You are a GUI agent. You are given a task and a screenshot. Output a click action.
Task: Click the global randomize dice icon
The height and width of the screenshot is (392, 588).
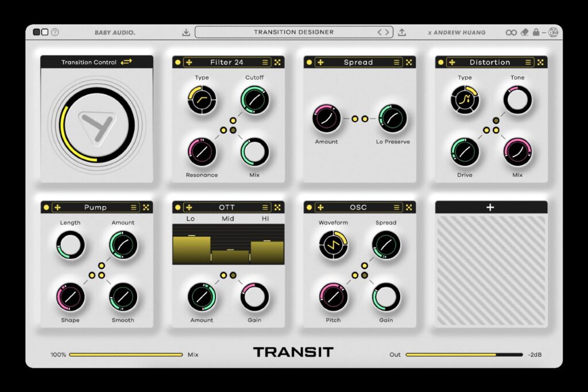click(554, 32)
